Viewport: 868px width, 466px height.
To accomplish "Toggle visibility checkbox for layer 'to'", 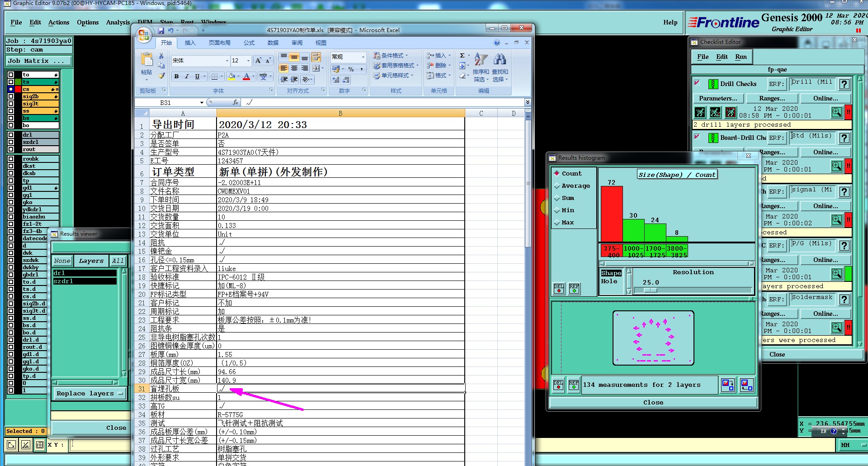I will pyautogui.click(x=11, y=75).
